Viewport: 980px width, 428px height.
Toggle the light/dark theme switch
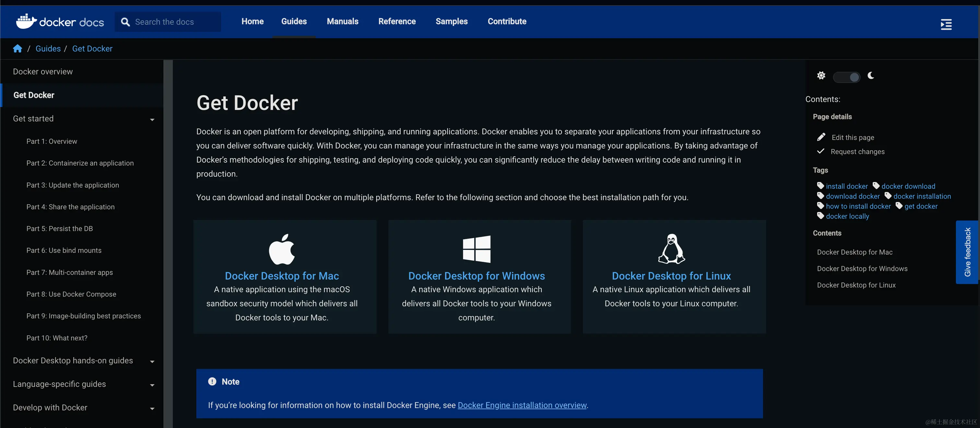(x=846, y=77)
